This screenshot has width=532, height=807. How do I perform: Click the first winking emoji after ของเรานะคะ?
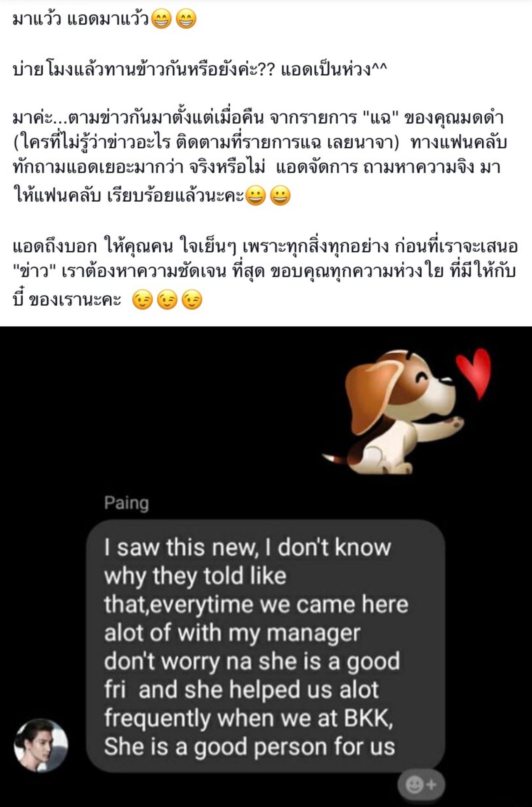(x=143, y=300)
